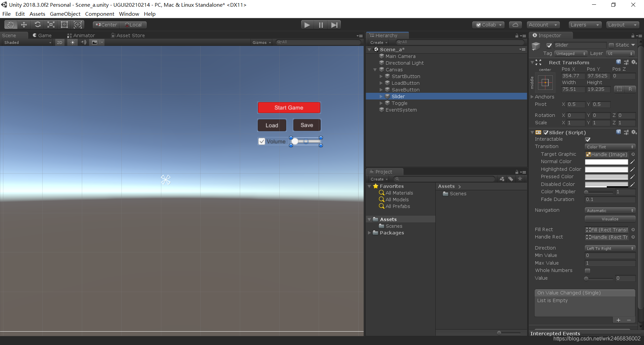Save search favorite star in Project

520,179
